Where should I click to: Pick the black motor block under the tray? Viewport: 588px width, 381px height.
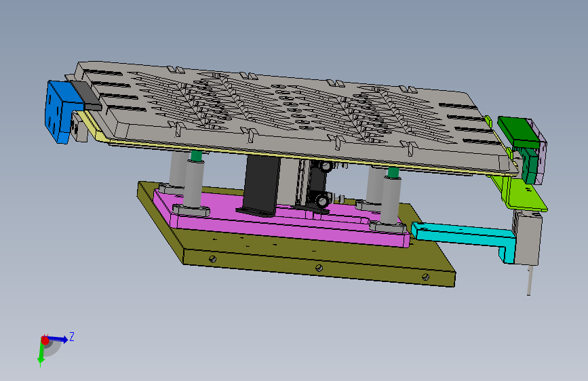coord(261,185)
